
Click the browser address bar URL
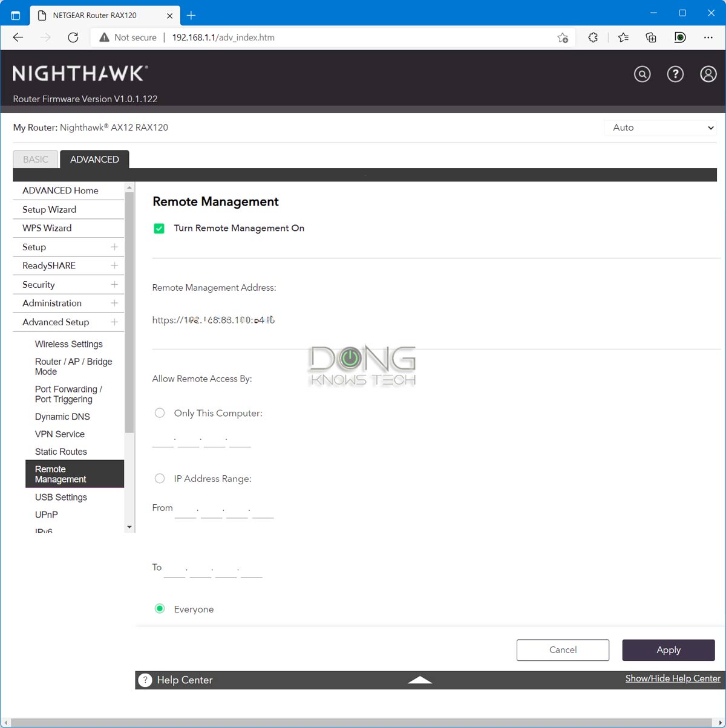click(x=223, y=37)
